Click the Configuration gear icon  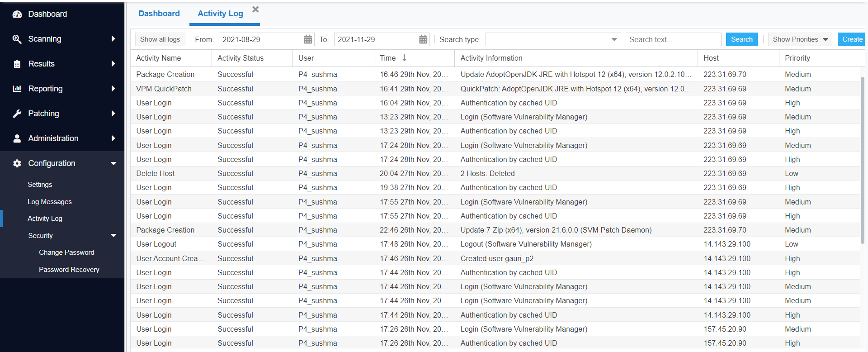[17, 163]
